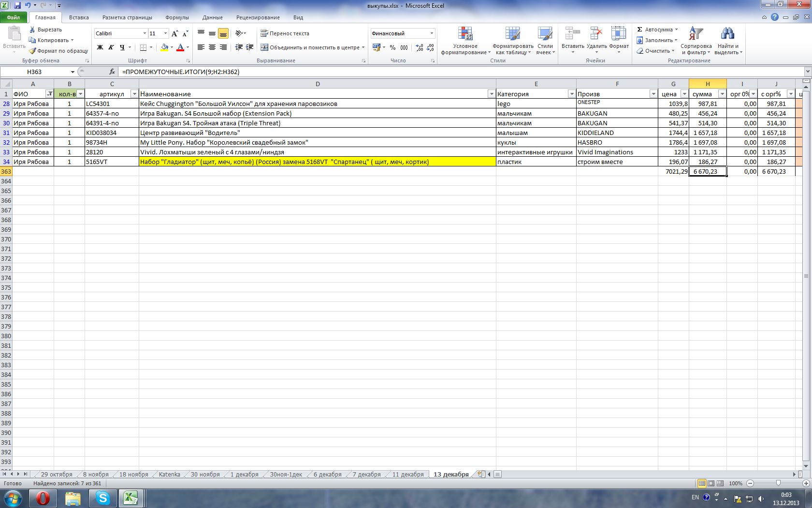
Task: Open the Категория column filter dropdown
Action: point(572,94)
